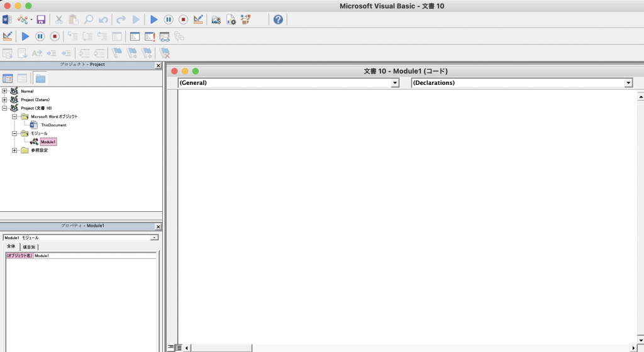Viewport: 644px width, 352px height.
Task: Open the Watch window glasses icon
Action: pos(165,36)
